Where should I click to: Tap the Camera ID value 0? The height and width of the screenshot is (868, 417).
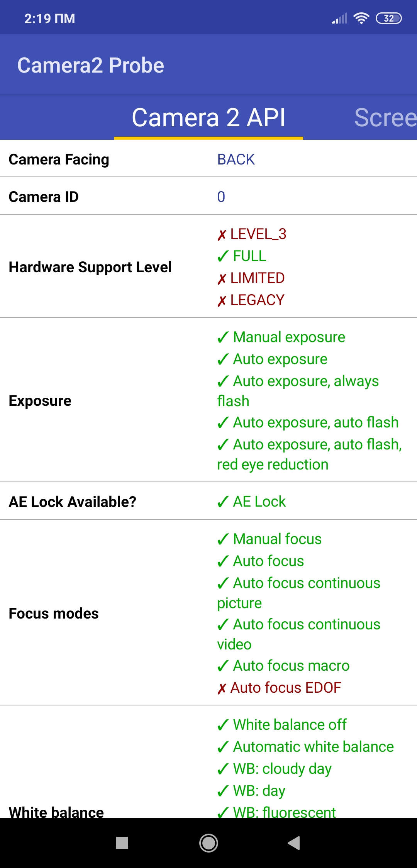coord(221,197)
